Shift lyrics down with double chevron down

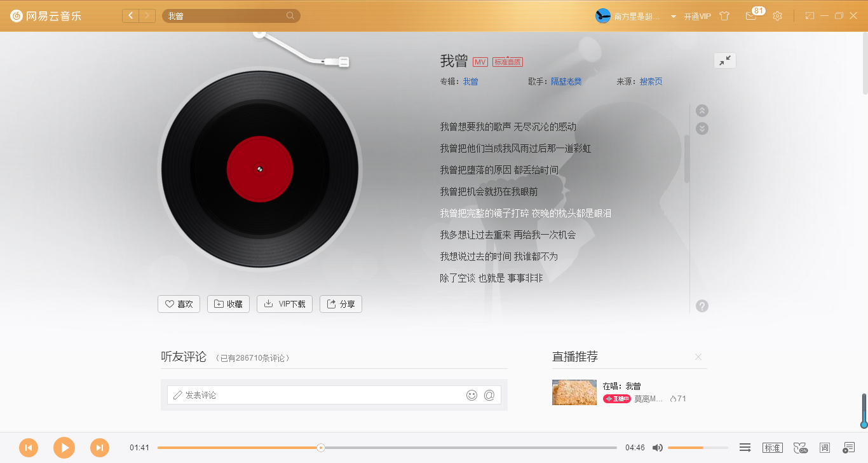[x=702, y=128]
